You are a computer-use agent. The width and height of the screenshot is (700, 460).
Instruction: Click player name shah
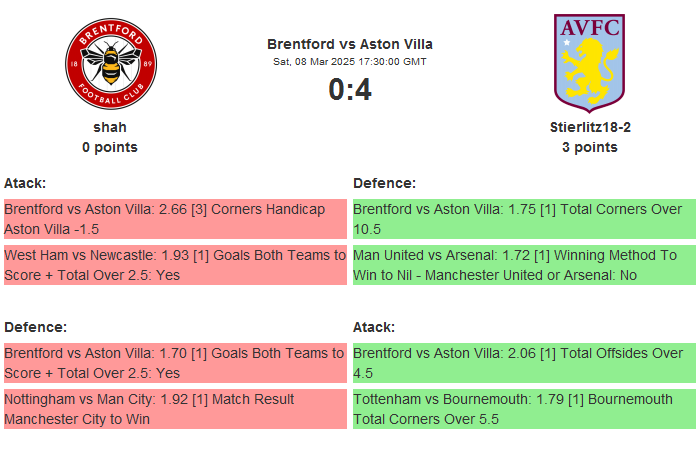point(110,127)
